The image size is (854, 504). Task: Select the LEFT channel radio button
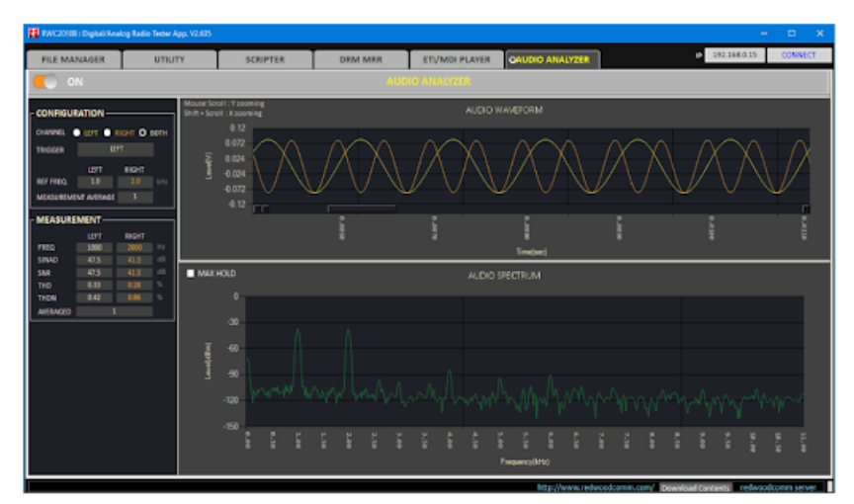pos(77,131)
